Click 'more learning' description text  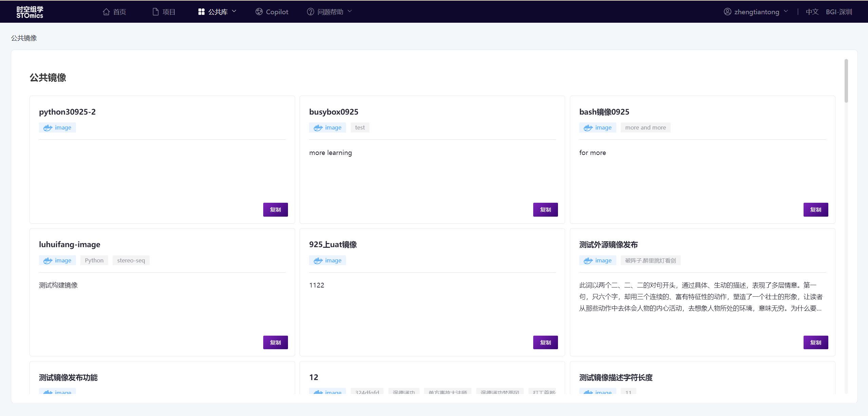tap(330, 153)
